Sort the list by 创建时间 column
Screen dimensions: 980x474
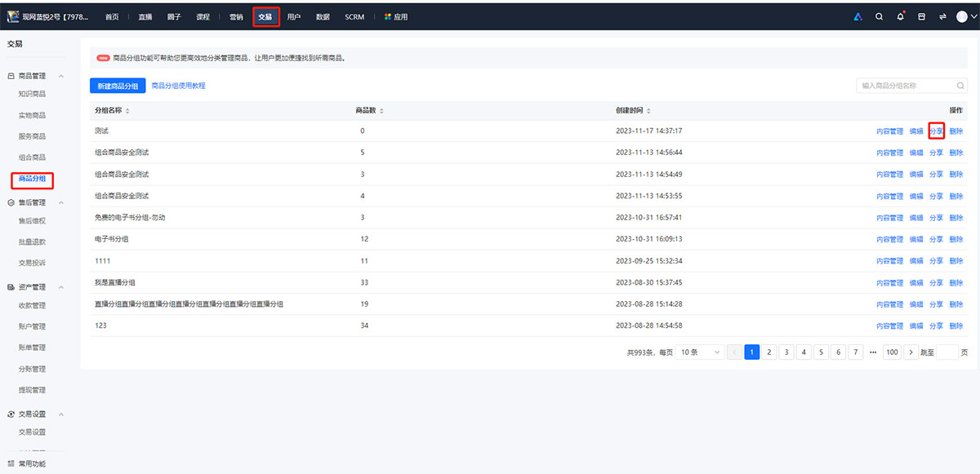pyautogui.click(x=648, y=111)
